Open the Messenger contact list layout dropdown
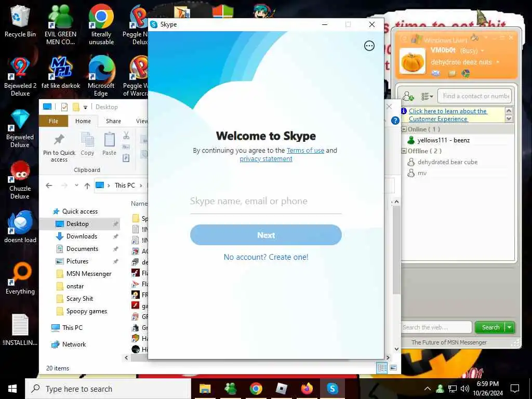The height and width of the screenshot is (399, 532). tap(427, 97)
